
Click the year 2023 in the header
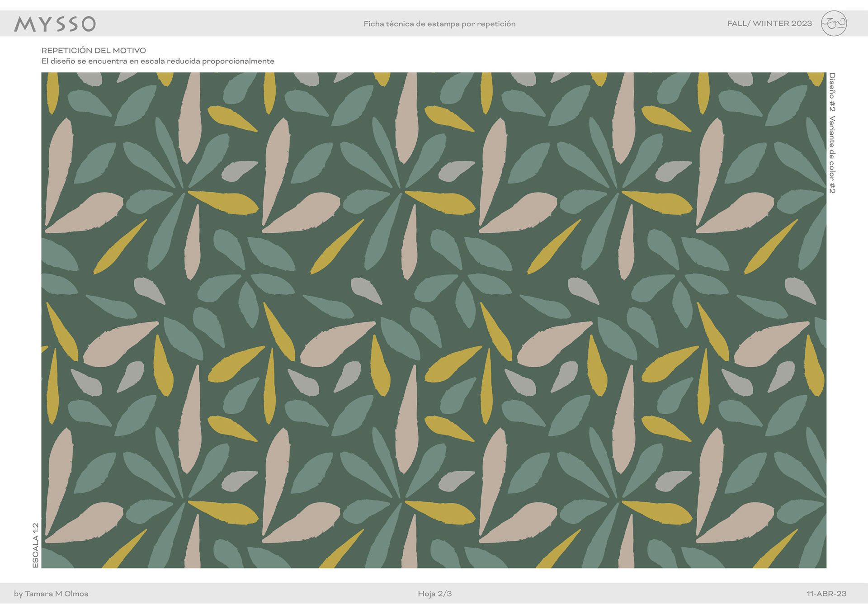[x=802, y=24]
